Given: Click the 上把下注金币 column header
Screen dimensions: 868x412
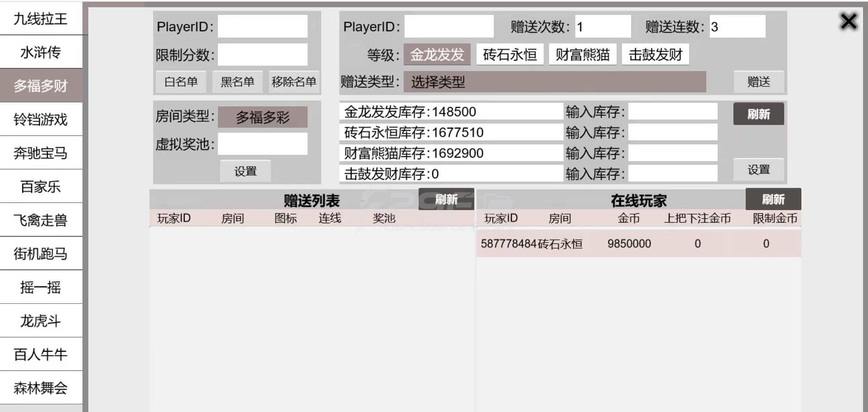Looking at the screenshot, I should pyautogui.click(x=698, y=218).
